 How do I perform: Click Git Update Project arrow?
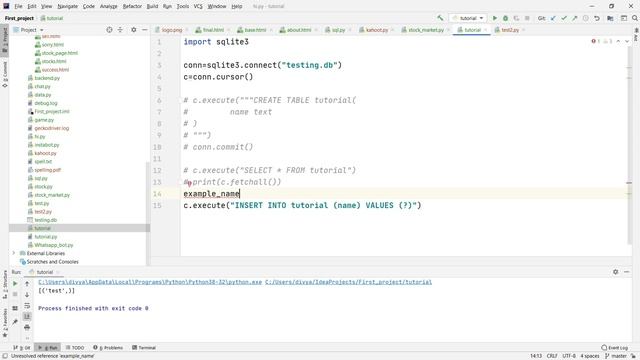coord(553,18)
